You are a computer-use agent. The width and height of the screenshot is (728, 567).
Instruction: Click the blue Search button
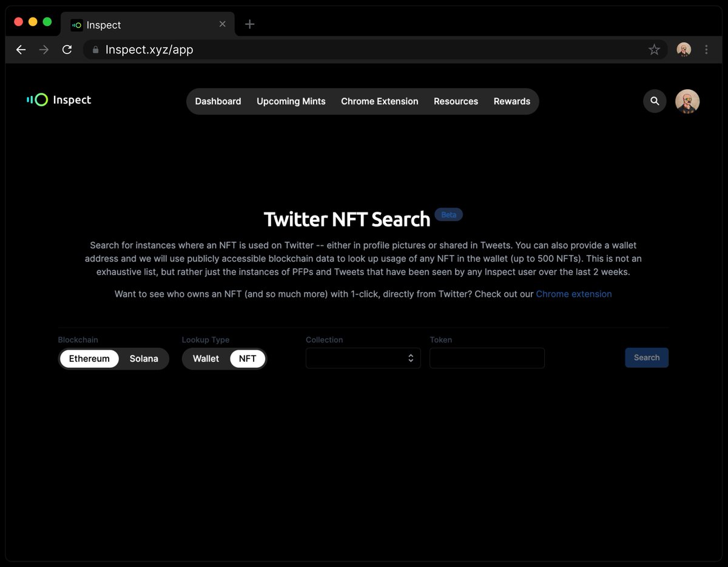(647, 358)
